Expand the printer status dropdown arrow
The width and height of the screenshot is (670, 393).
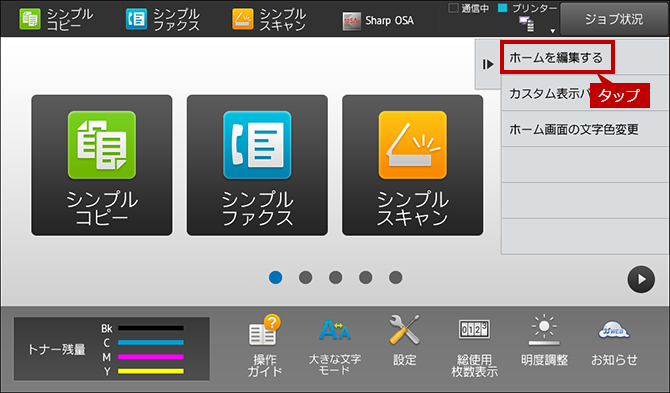[552, 31]
